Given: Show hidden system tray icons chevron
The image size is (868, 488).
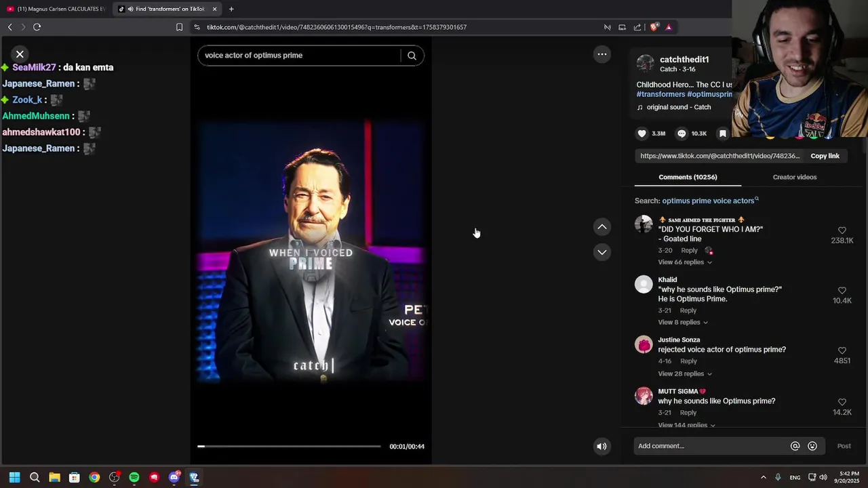Looking at the screenshot, I should pos(763,477).
